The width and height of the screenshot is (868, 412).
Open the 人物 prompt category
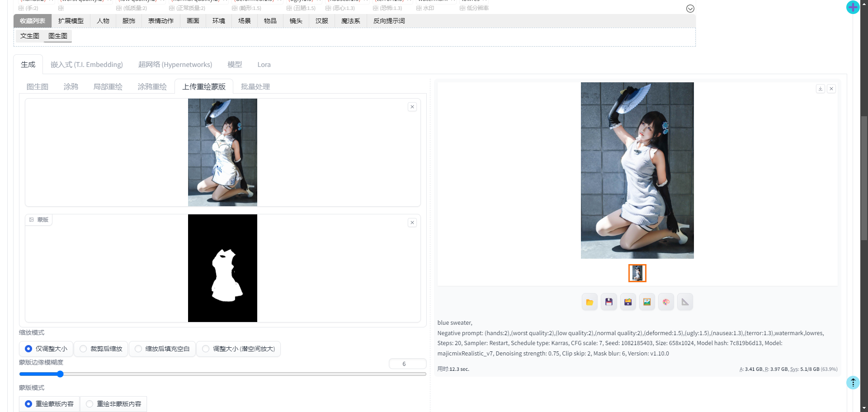(x=103, y=21)
